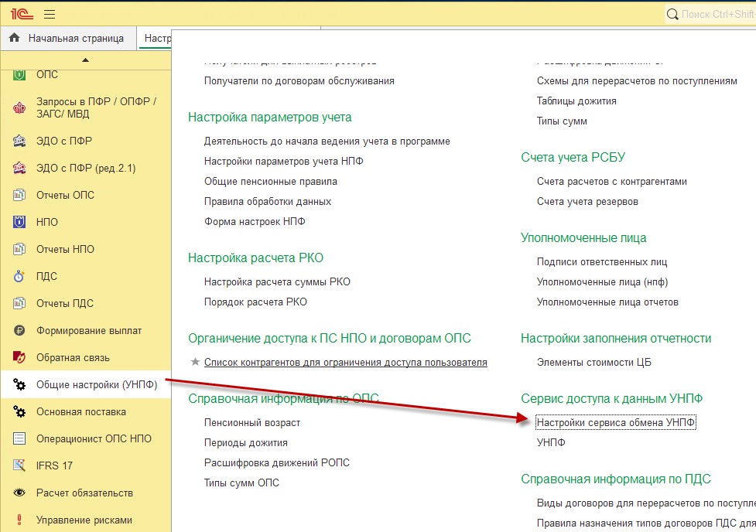Screen dimensions: 756x532
Task: Click the Расчет обязательств eye icon
Action: [x=20, y=493]
